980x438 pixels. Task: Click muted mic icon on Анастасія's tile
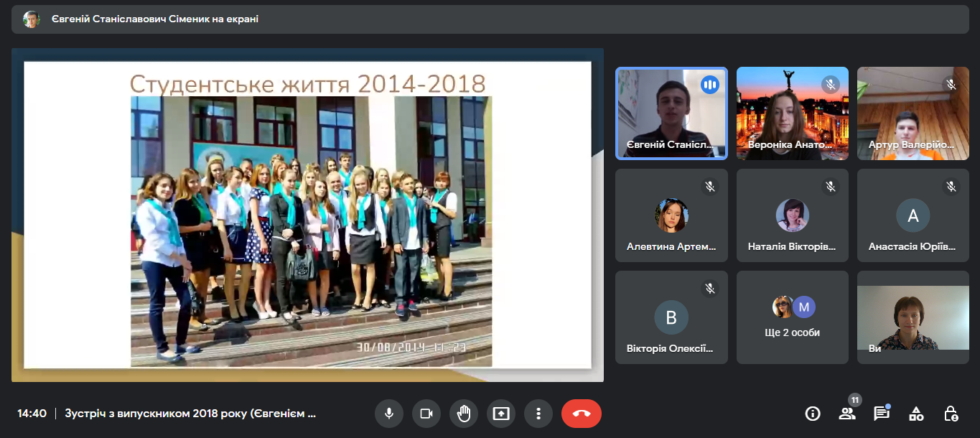pos(951,187)
